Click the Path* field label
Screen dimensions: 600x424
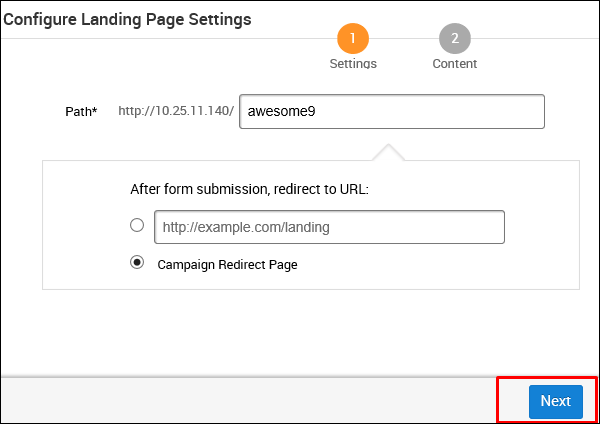pos(81,111)
